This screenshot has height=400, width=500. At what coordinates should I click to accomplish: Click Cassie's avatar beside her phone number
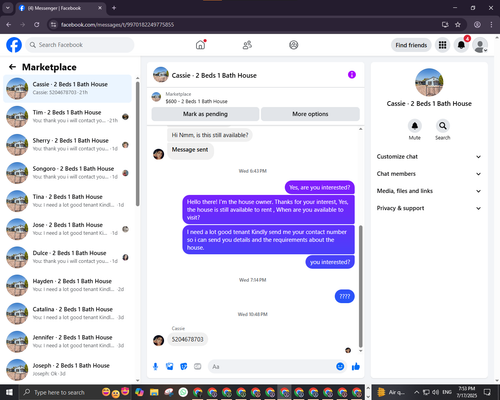[x=158, y=340]
